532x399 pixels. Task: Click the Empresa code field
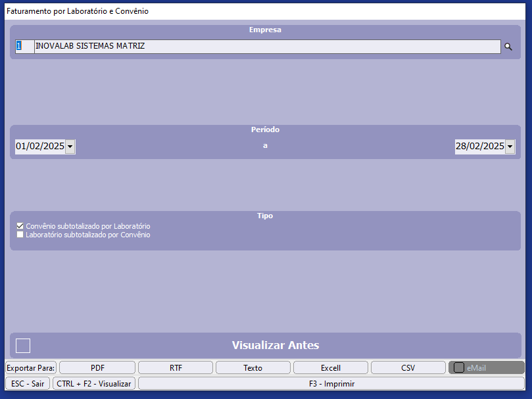pos(24,46)
